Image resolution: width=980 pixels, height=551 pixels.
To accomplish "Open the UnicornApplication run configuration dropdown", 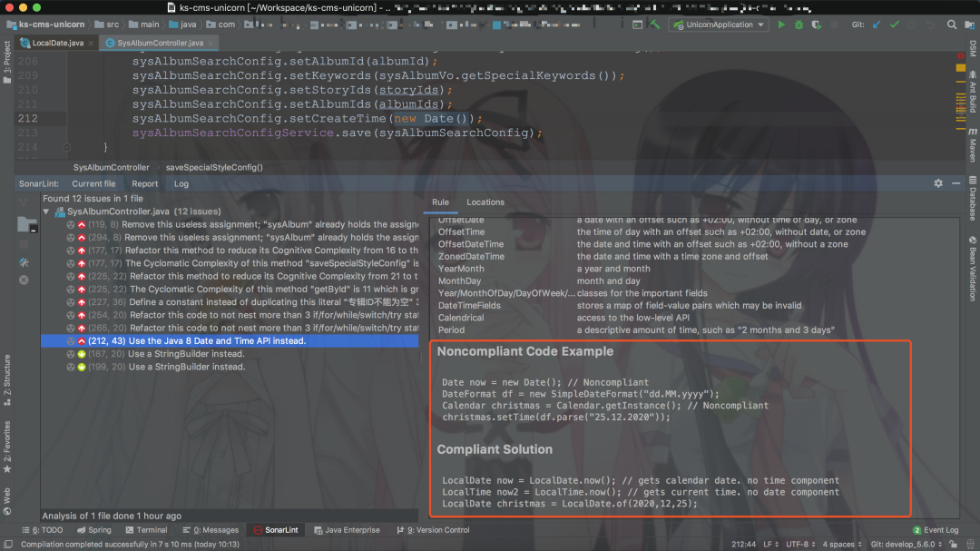I will pyautogui.click(x=720, y=25).
